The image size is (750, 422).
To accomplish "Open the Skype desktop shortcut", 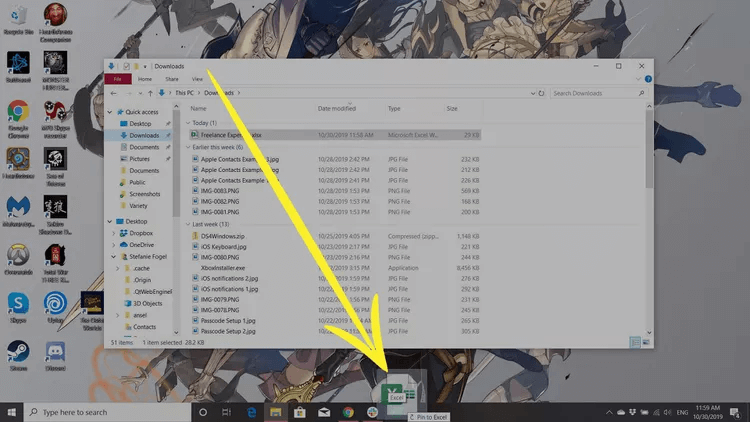I will click(18, 308).
